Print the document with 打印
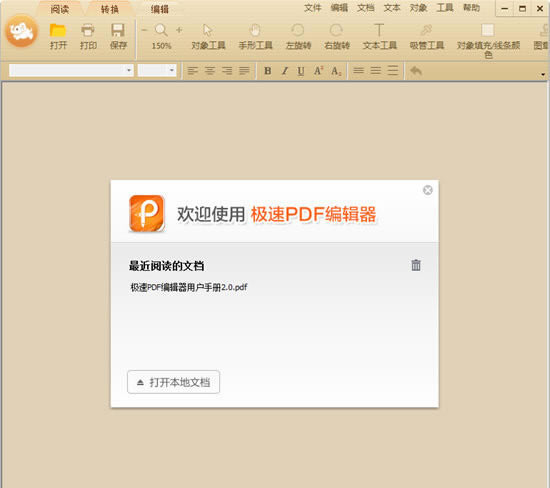550x488 pixels. (x=88, y=36)
